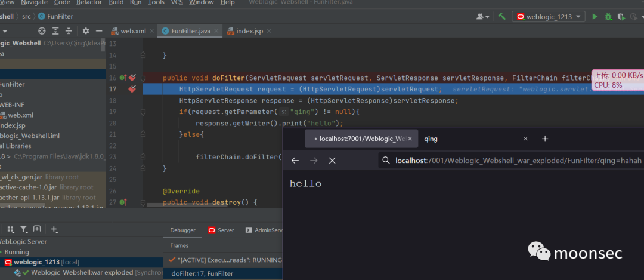Open the Code menu

point(62,3)
